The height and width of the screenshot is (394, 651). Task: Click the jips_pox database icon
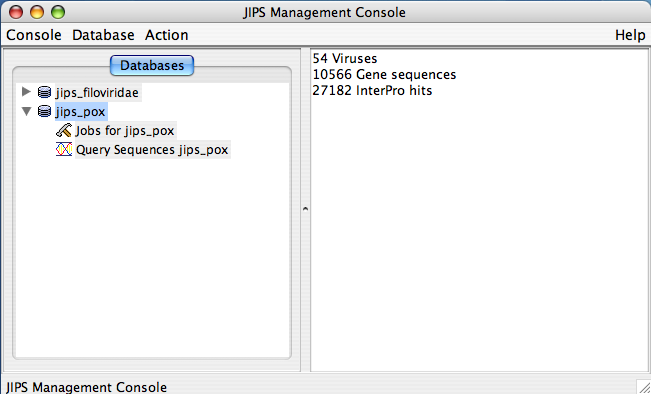(x=44, y=111)
